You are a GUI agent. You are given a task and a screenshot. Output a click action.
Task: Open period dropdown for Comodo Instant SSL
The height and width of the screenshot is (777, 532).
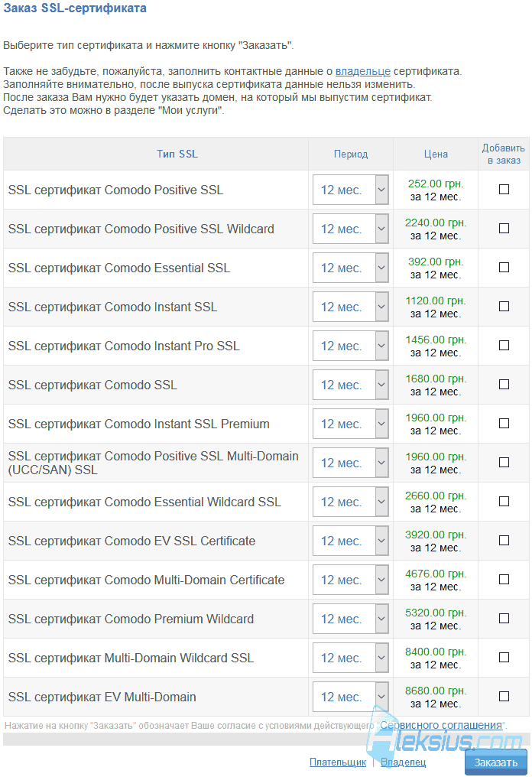pyautogui.click(x=351, y=307)
